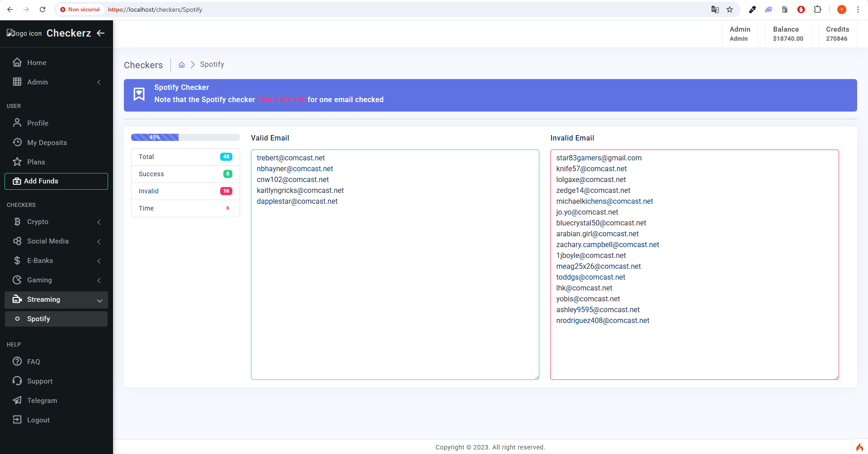Click the breadcrumb home icon
The image size is (868, 454).
coord(182,65)
